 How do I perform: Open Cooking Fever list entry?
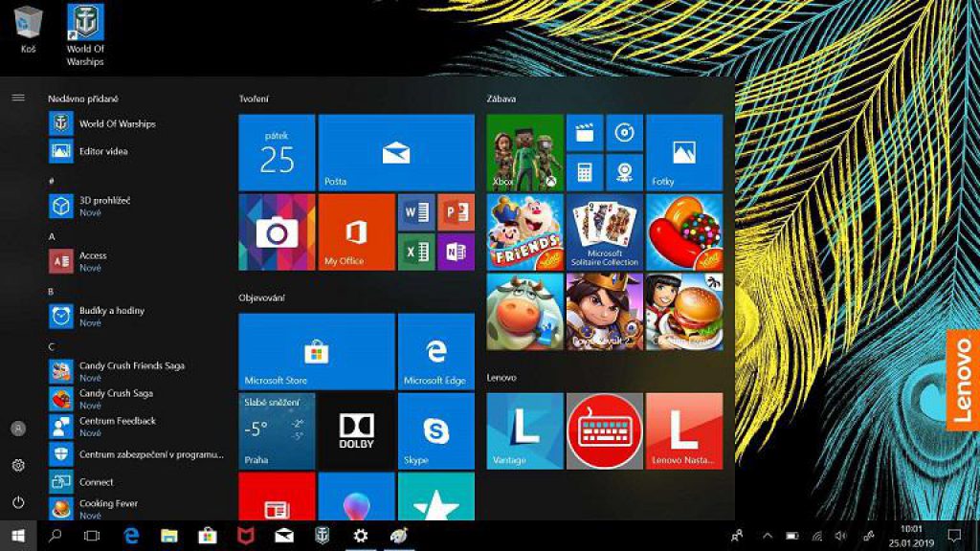tap(136, 509)
